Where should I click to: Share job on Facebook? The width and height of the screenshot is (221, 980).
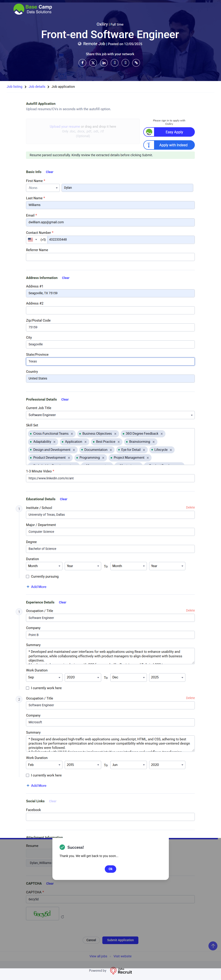[x=82, y=63]
